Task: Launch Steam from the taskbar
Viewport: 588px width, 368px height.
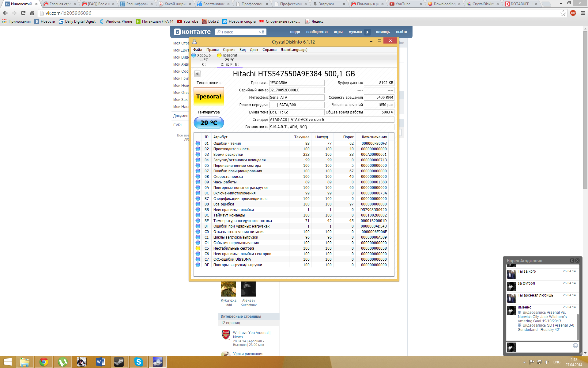Action: [119, 362]
